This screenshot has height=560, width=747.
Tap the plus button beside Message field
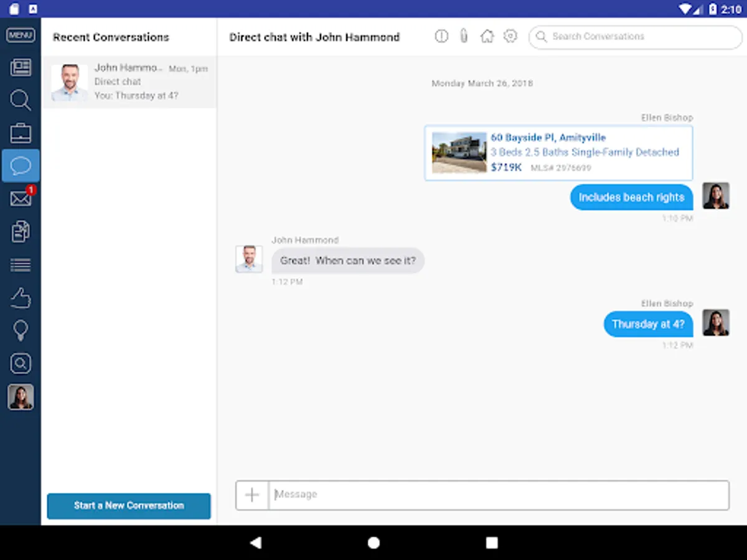click(x=252, y=495)
